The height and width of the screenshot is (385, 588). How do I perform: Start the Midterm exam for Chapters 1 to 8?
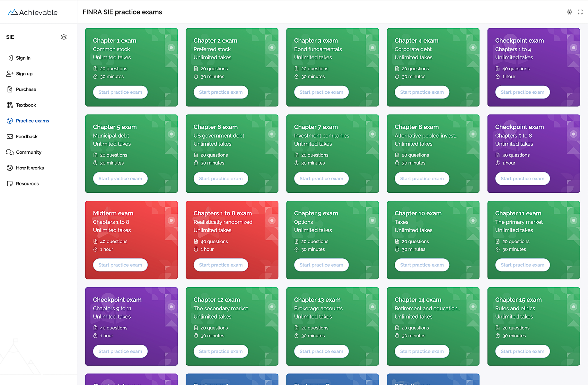[120, 265]
